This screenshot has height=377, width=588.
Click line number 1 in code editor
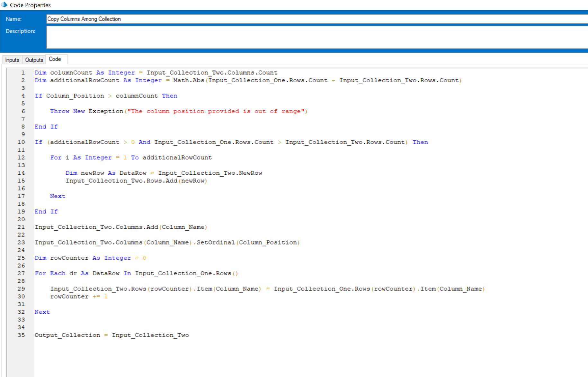(x=22, y=72)
